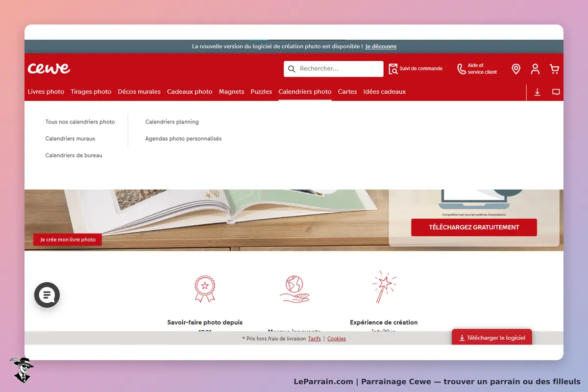The height and width of the screenshot is (392, 588).
Task: Open the Magnets menu
Action: coord(231,92)
